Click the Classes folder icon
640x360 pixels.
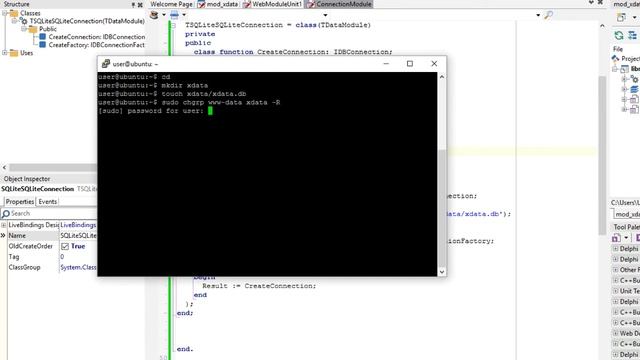click(x=14, y=13)
